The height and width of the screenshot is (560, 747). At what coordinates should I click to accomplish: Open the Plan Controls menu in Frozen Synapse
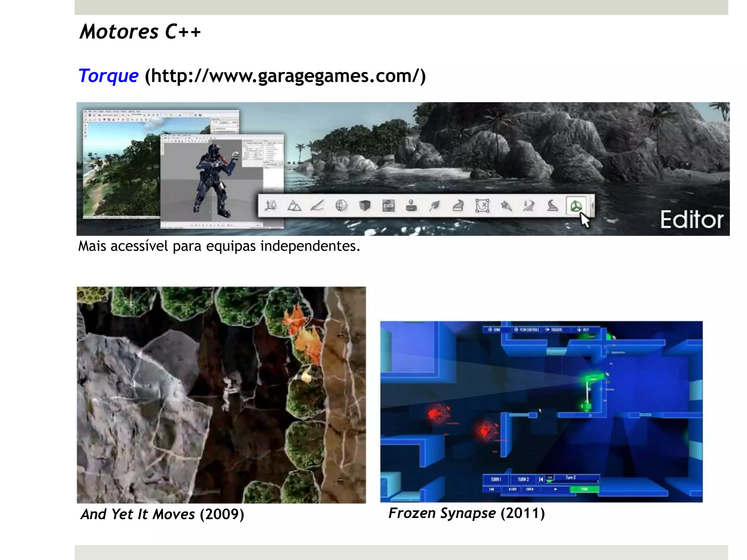coord(526,330)
